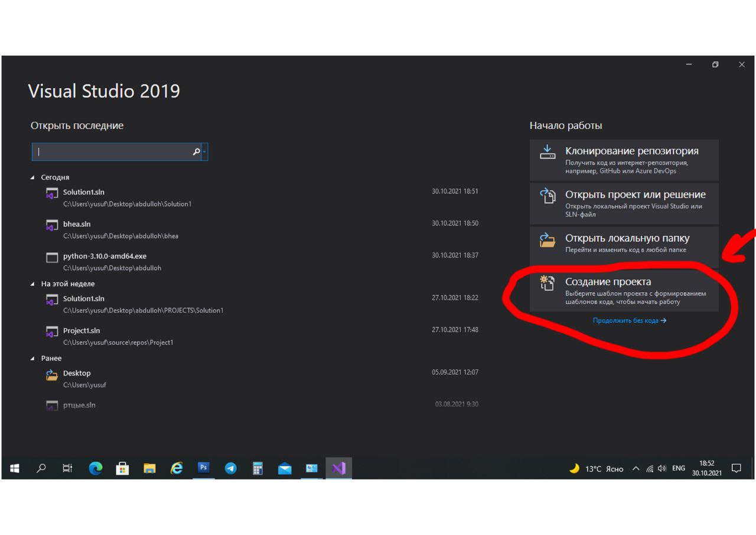The height and width of the screenshot is (535, 756).
Task: Open Photoshop from the taskbar
Action: point(203,468)
